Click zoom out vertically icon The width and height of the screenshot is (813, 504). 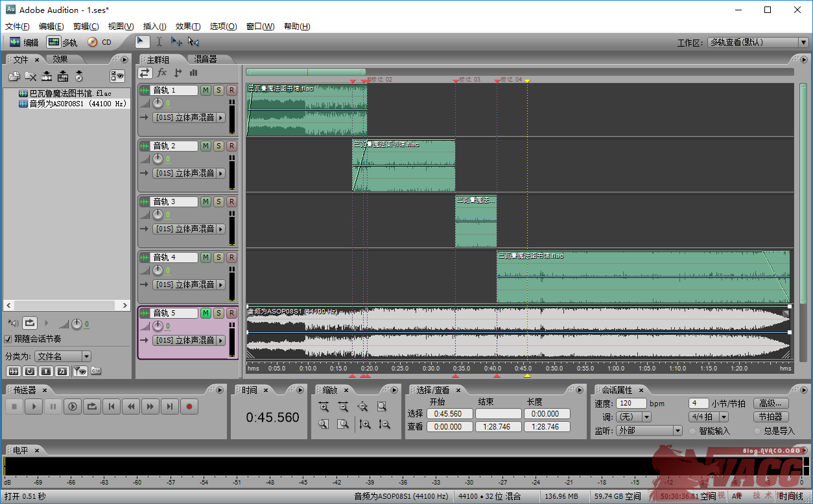384,424
